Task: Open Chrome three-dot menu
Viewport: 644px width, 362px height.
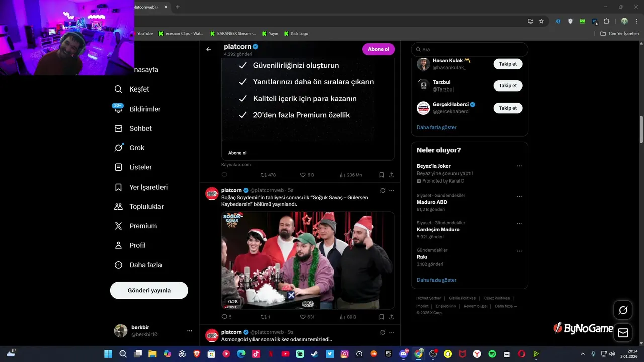Action: pos(636,21)
